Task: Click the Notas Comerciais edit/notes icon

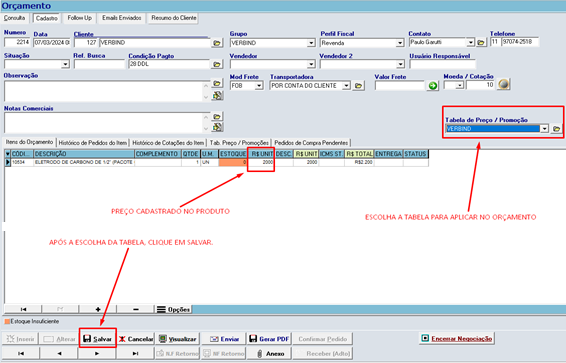Action: point(217,127)
